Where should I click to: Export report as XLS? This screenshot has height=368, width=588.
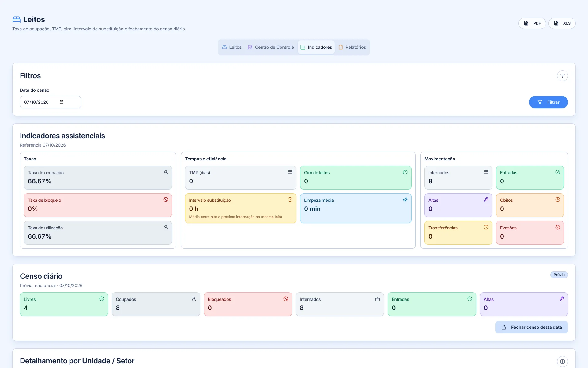[x=562, y=23]
